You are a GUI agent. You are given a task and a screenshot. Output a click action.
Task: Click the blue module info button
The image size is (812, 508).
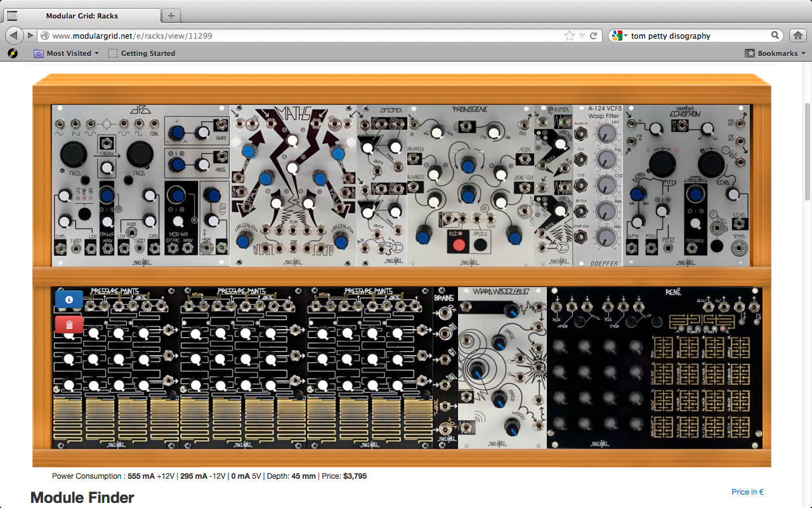tap(69, 299)
